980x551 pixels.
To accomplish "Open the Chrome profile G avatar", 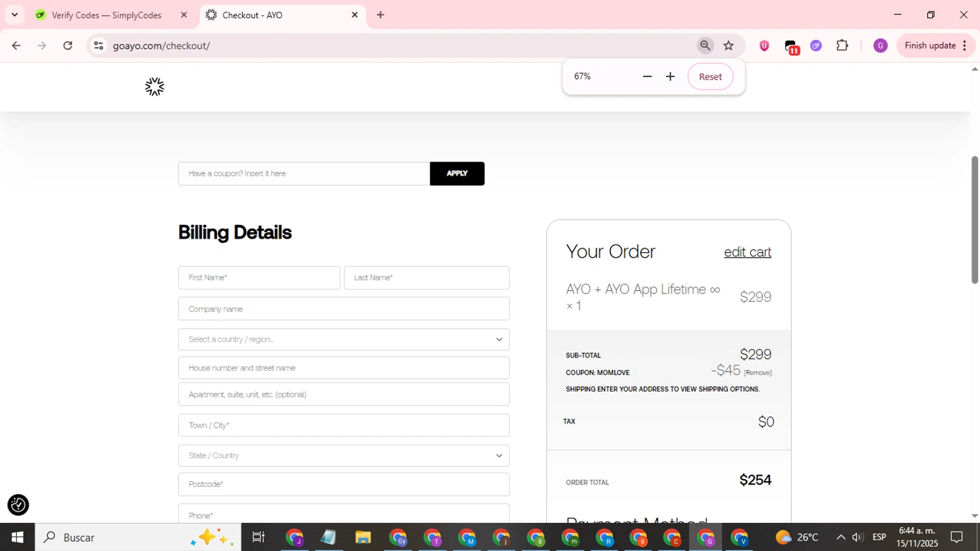I will click(x=880, y=45).
